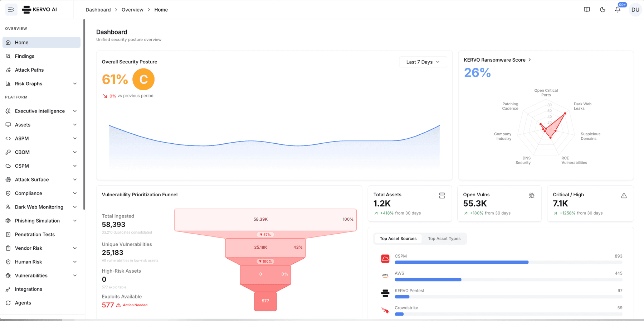Expand the Executive Intelligence chevron
Image resolution: width=644 pixels, height=321 pixels.
point(75,111)
